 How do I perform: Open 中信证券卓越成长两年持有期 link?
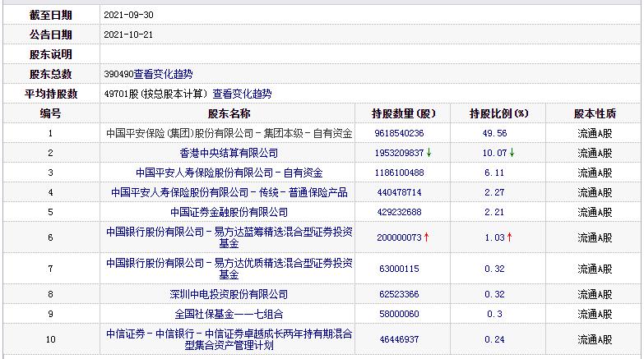point(229,339)
